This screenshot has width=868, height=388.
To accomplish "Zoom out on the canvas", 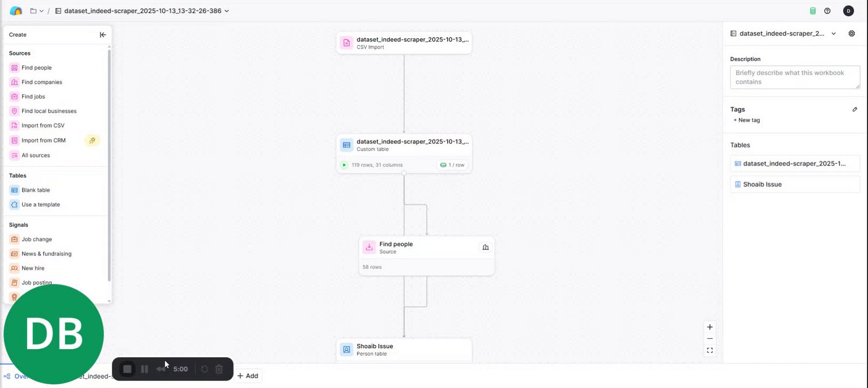I will [x=710, y=338].
